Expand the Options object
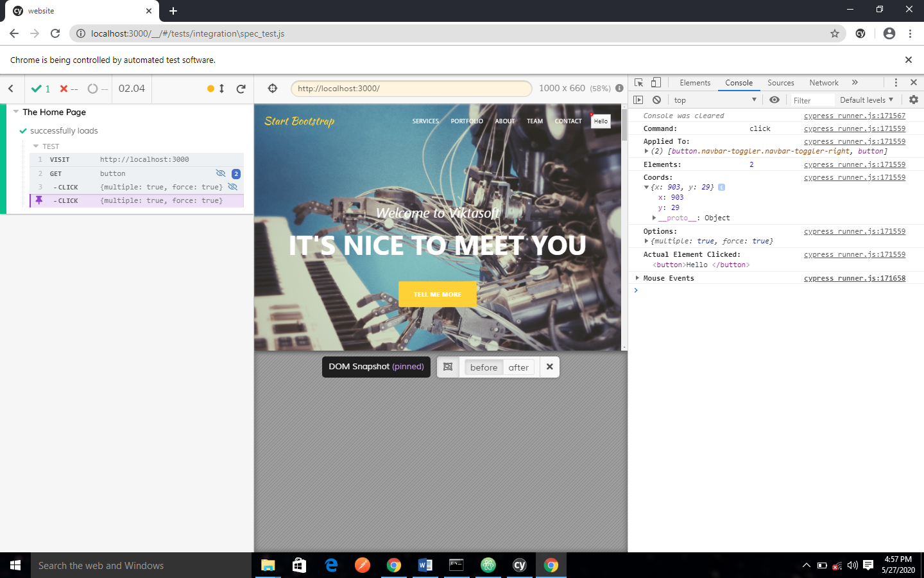 click(x=647, y=241)
